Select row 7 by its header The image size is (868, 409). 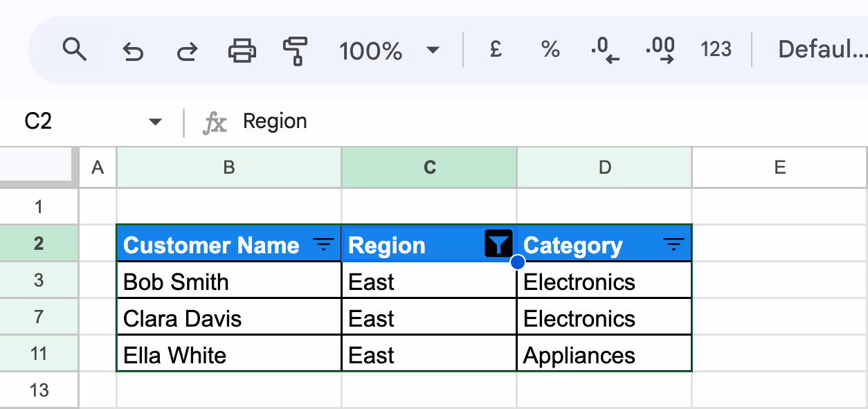tap(39, 318)
